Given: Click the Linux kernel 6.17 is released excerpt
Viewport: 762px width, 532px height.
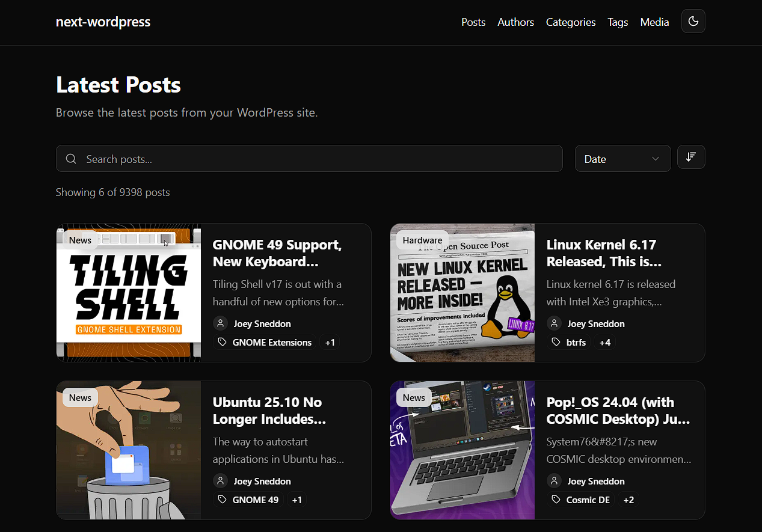Looking at the screenshot, I should click(611, 293).
